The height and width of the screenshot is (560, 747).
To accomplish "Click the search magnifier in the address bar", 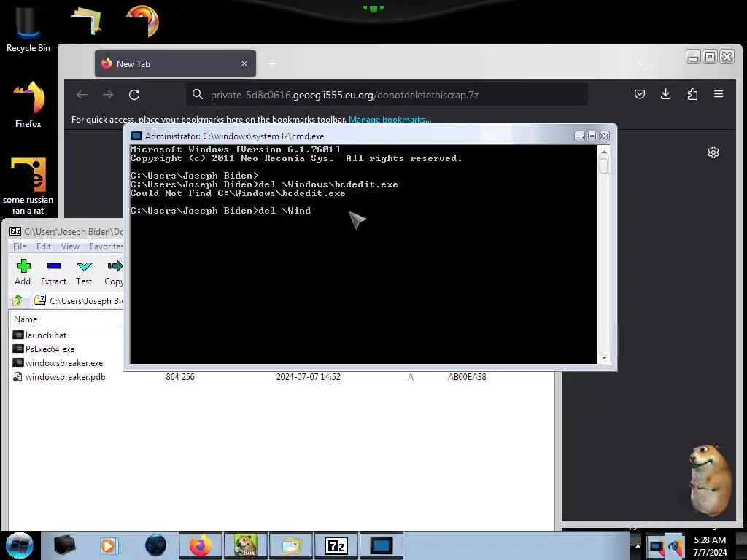I will click(x=198, y=94).
